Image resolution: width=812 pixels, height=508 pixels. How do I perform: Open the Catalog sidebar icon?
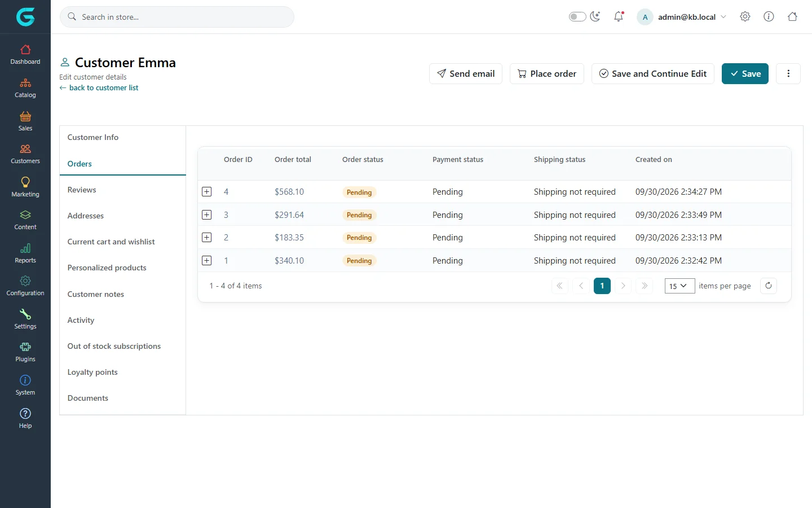coord(25,83)
